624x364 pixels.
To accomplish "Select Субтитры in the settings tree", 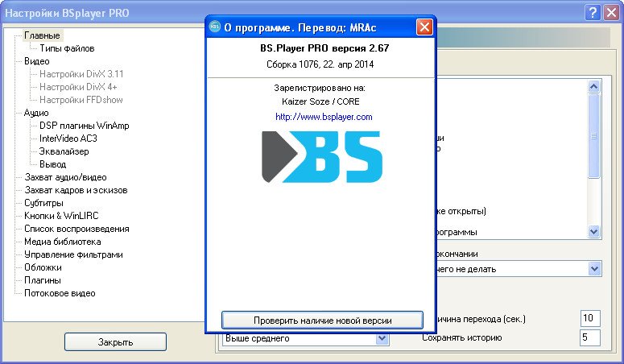I will coord(43,203).
